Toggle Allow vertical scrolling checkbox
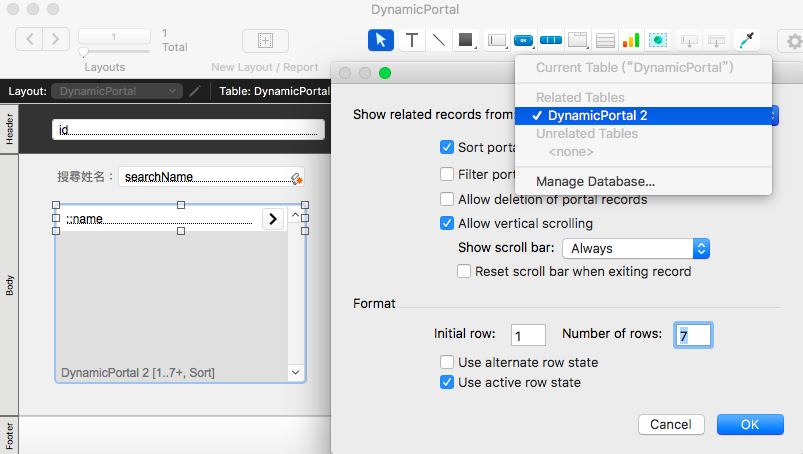Screen dimensions: 803x454 coord(447,223)
